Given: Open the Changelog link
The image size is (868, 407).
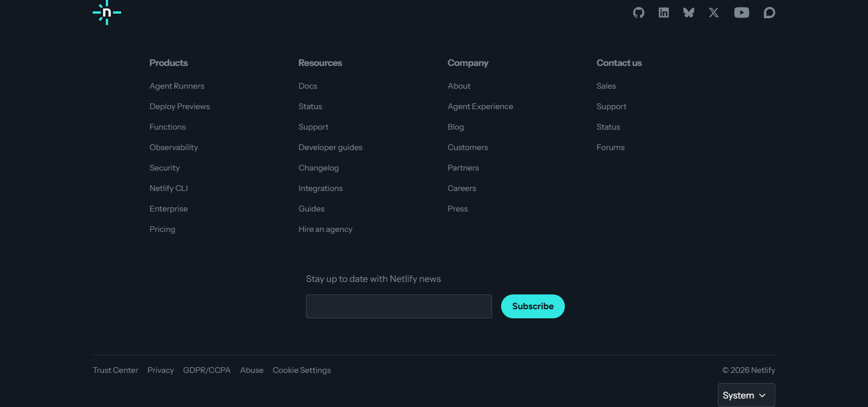Looking at the screenshot, I should click(x=319, y=168).
